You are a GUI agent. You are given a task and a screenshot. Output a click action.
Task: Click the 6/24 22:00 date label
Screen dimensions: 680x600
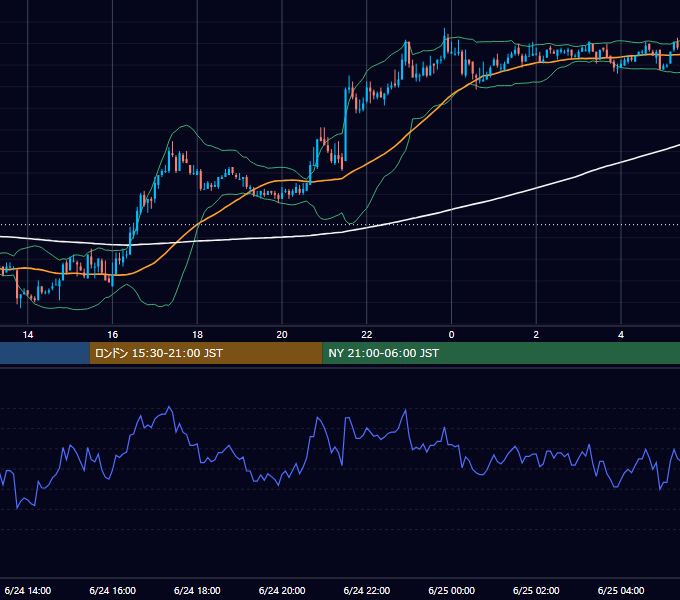[367, 590]
